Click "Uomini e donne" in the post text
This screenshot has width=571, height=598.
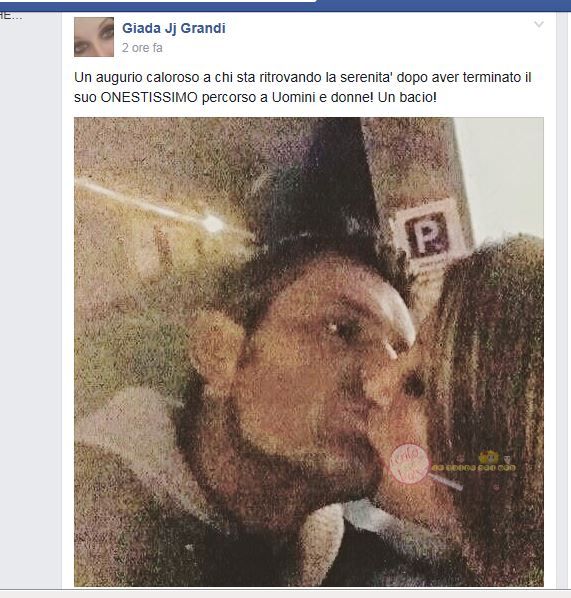tap(323, 98)
